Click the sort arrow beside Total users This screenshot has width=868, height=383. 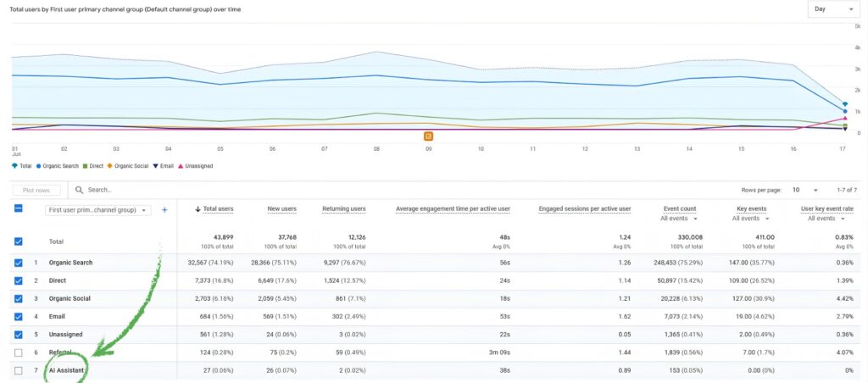(x=198, y=209)
